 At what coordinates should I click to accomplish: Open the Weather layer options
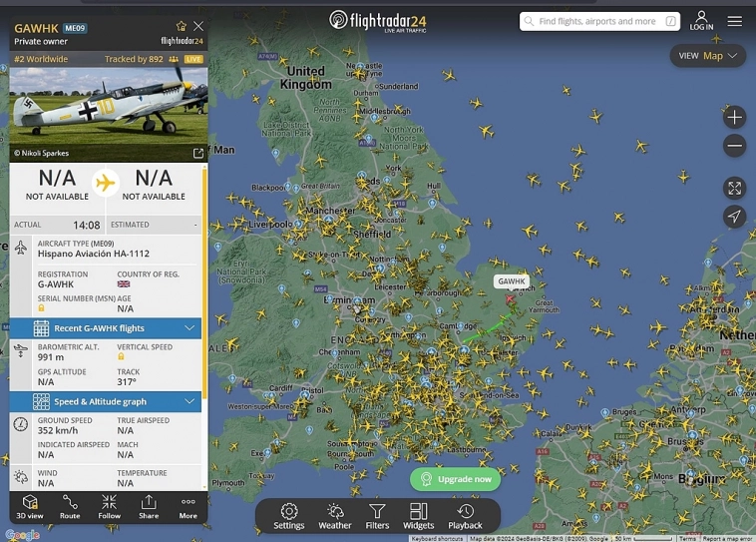pos(334,516)
